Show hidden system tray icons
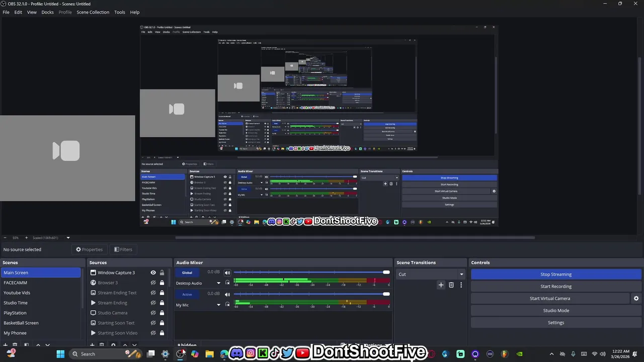The height and width of the screenshot is (362, 644). click(551, 354)
